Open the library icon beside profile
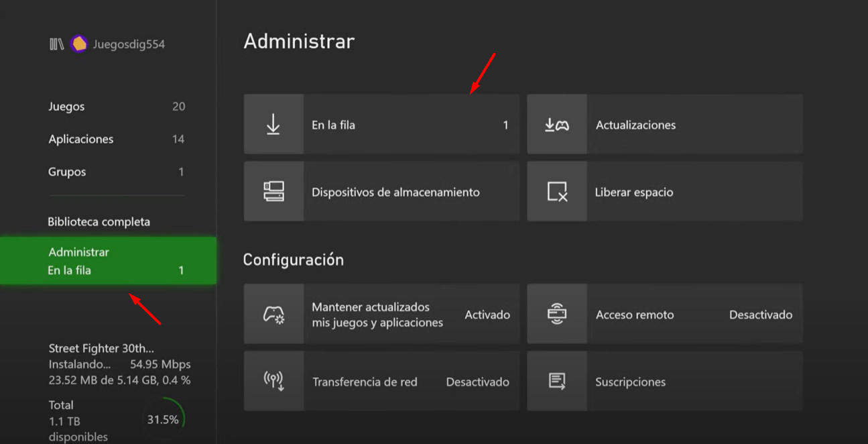Screen dimensions: 868x444 pos(57,44)
